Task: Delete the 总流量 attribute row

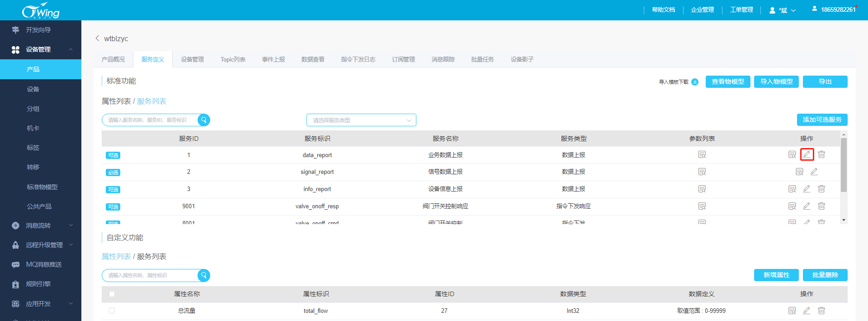Action: click(821, 311)
